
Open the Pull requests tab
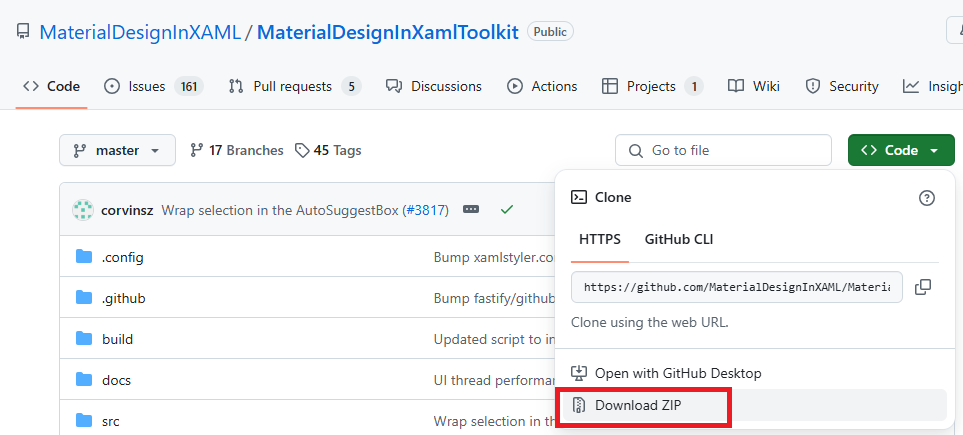tap(294, 87)
